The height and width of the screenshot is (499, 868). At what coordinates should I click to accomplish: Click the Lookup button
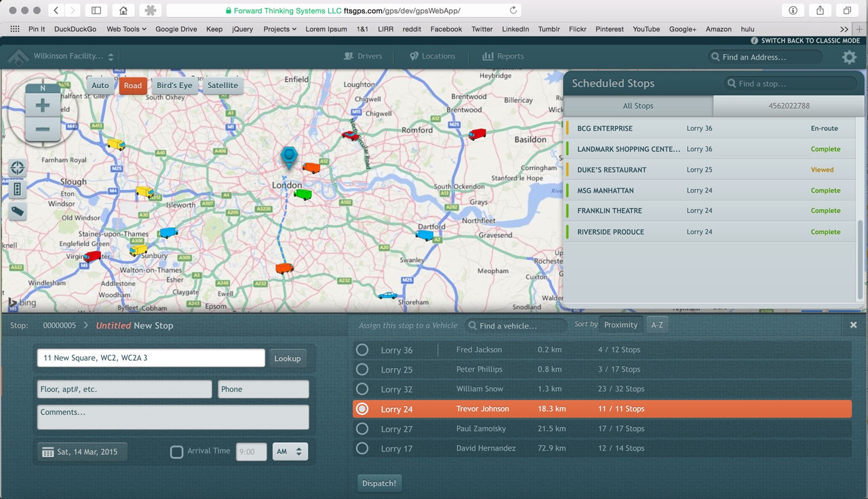click(288, 358)
